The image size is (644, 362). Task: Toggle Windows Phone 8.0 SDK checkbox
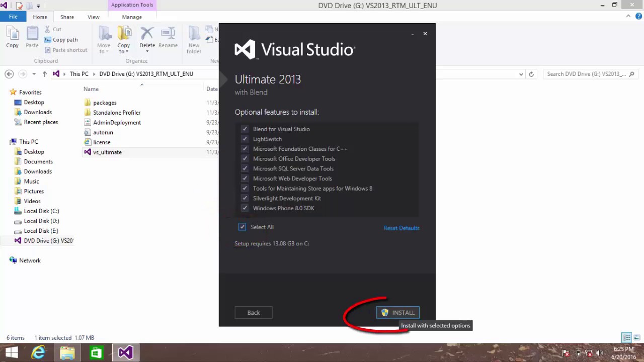pyautogui.click(x=245, y=208)
